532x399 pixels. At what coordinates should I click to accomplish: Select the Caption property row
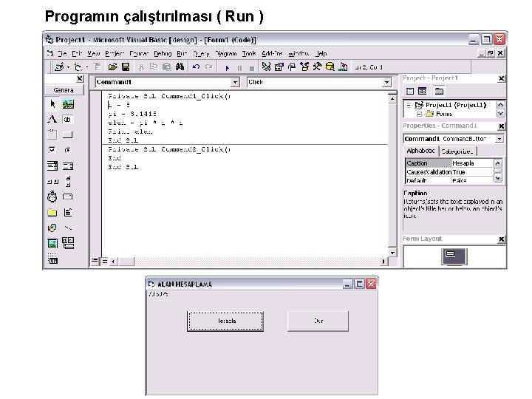pyautogui.click(x=449, y=163)
